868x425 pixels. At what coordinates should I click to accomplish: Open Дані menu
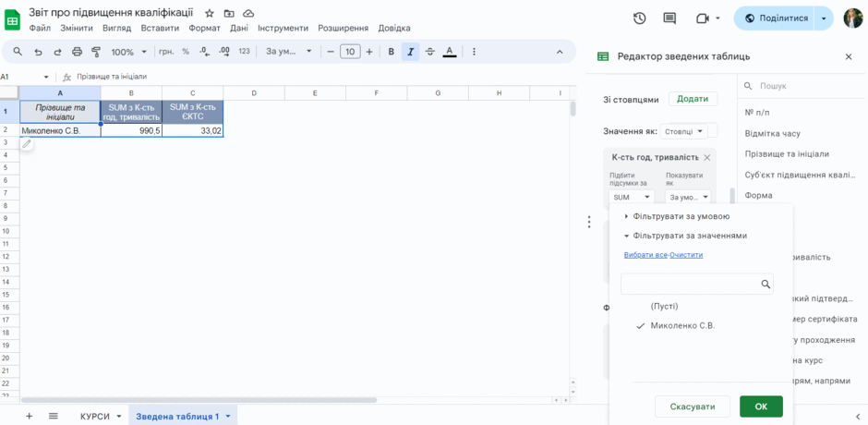(239, 29)
